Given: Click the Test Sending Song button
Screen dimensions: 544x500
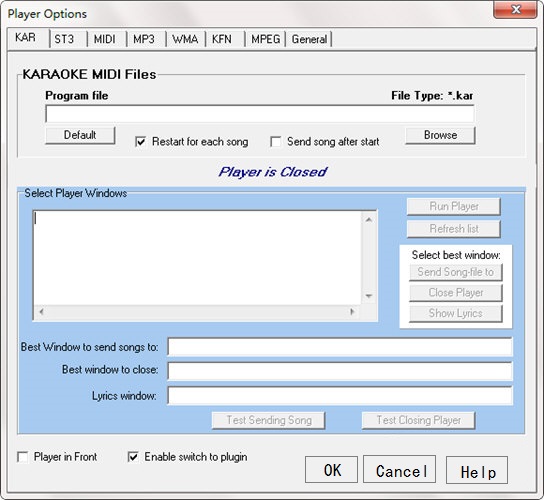Looking at the screenshot, I should click(x=269, y=420).
